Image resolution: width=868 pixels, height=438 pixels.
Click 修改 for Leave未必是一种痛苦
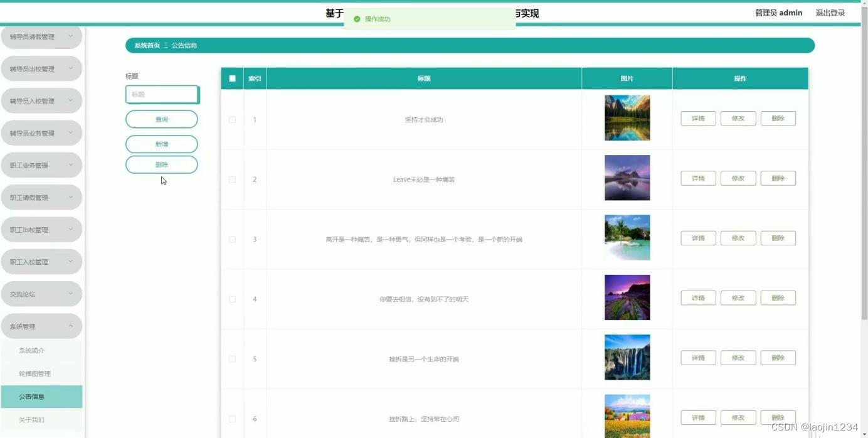[738, 178]
